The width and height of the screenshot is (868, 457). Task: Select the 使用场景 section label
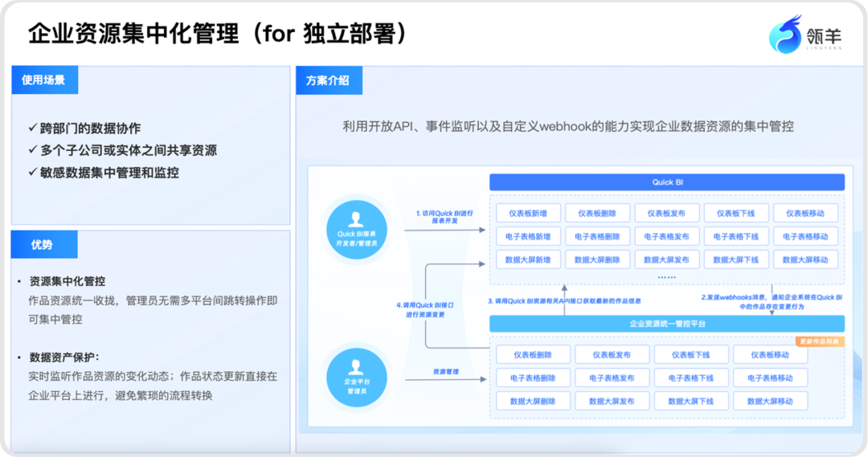point(44,80)
